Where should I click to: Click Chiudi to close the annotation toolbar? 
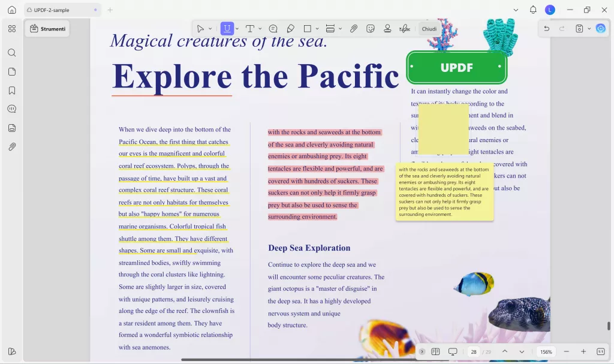[429, 28]
